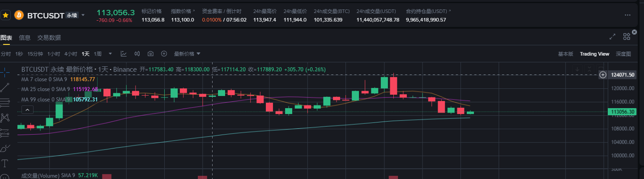This screenshot has height=179, width=644.
Task: Select the text annotation tool
Action: (5, 163)
